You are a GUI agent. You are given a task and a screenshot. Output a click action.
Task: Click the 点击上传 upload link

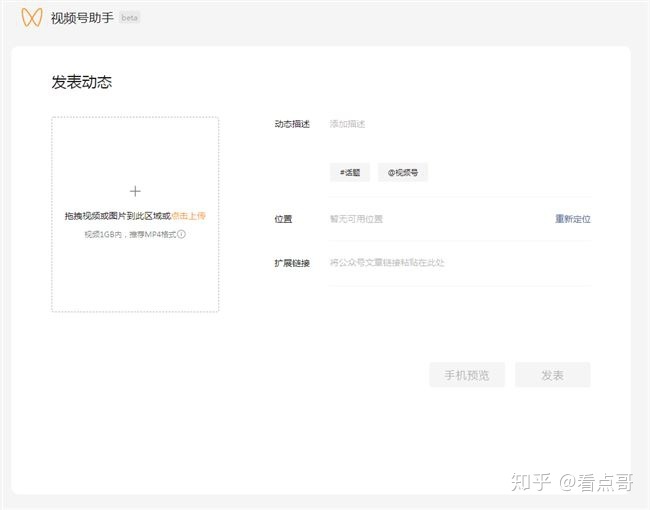(189, 216)
